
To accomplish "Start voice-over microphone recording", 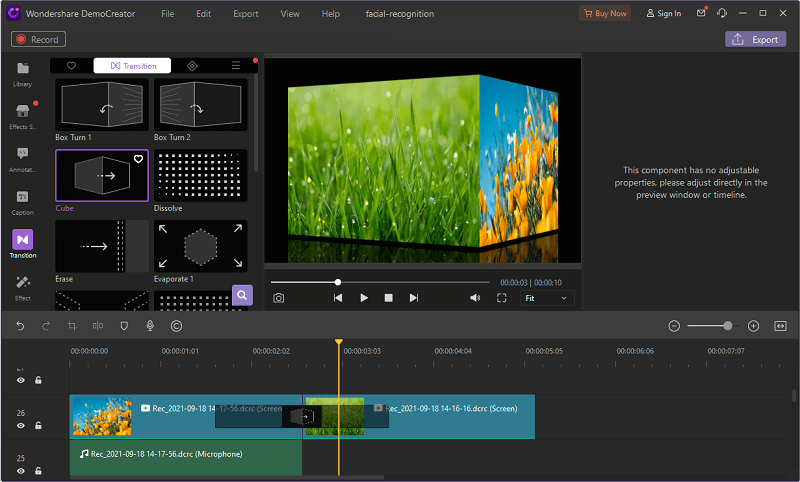I will (150, 326).
